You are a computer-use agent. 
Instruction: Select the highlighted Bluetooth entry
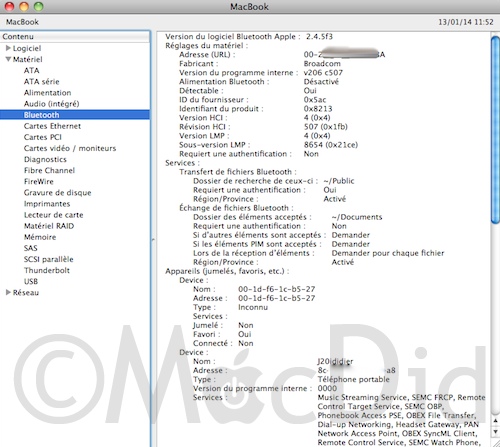click(x=75, y=115)
